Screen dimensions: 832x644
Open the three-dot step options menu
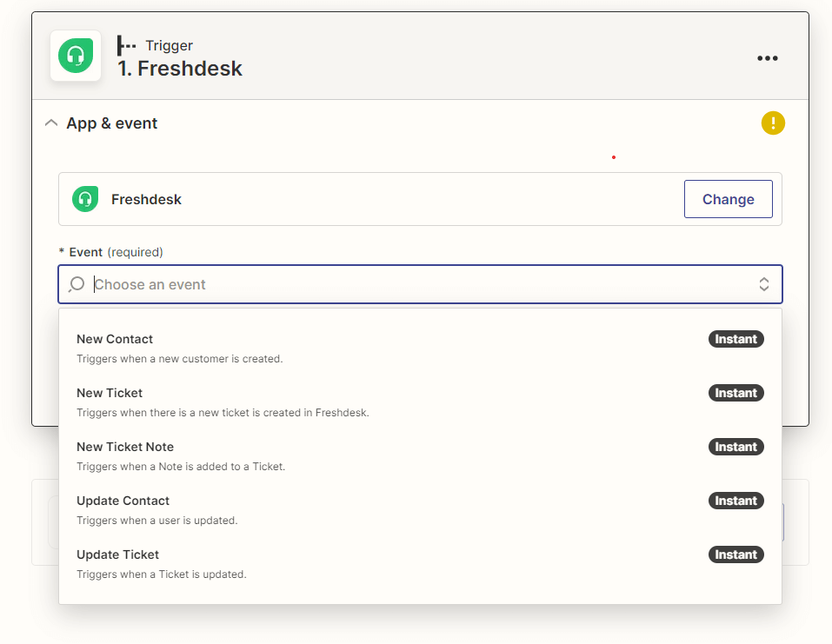768,58
